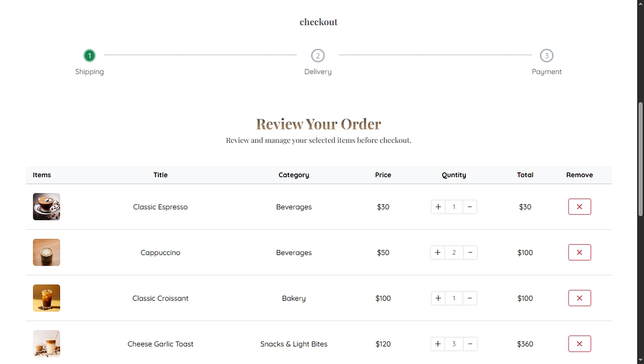Decrease the Cappuccino quantity with minus icon

click(470, 252)
